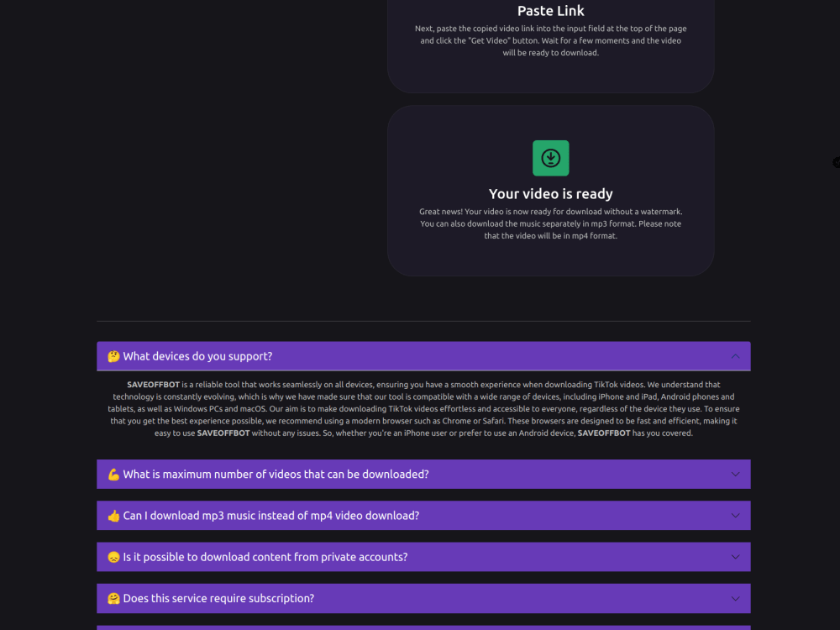Click the thinking face emoji on devices question

(x=113, y=355)
